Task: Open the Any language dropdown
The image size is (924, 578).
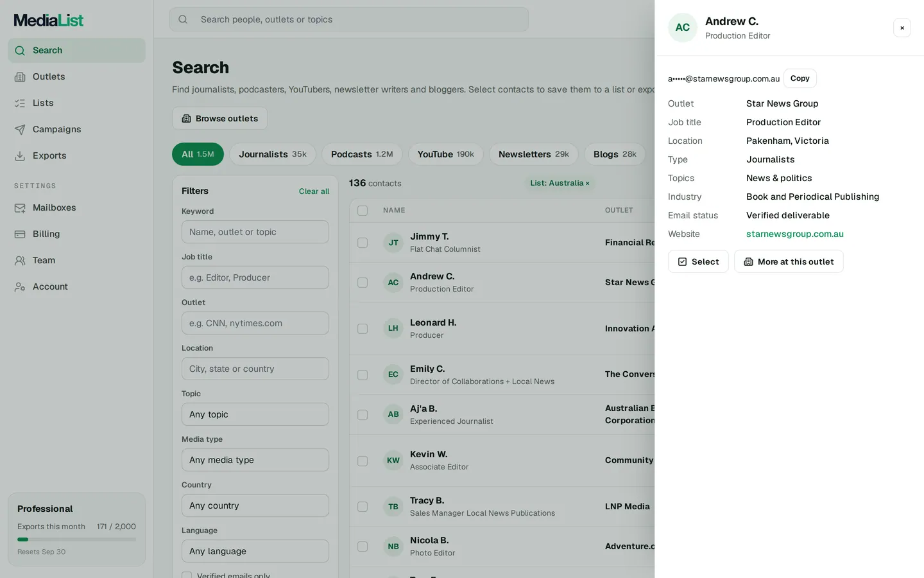Action: [255, 551]
